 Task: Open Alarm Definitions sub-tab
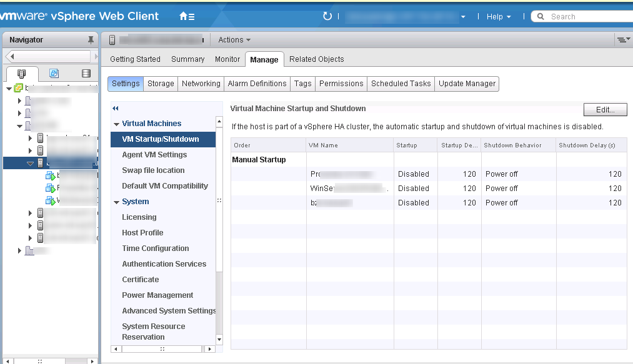[257, 84]
